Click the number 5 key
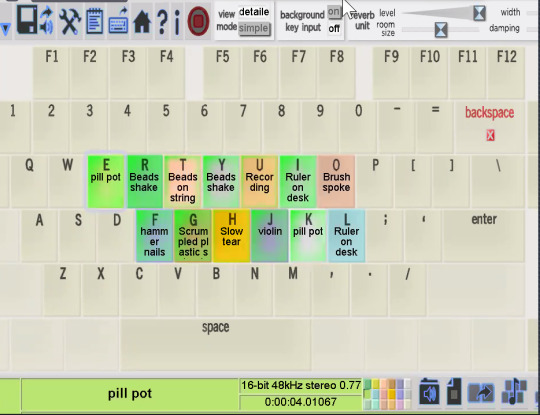Viewport: 540px width, 415px height. click(x=166, y=127)
